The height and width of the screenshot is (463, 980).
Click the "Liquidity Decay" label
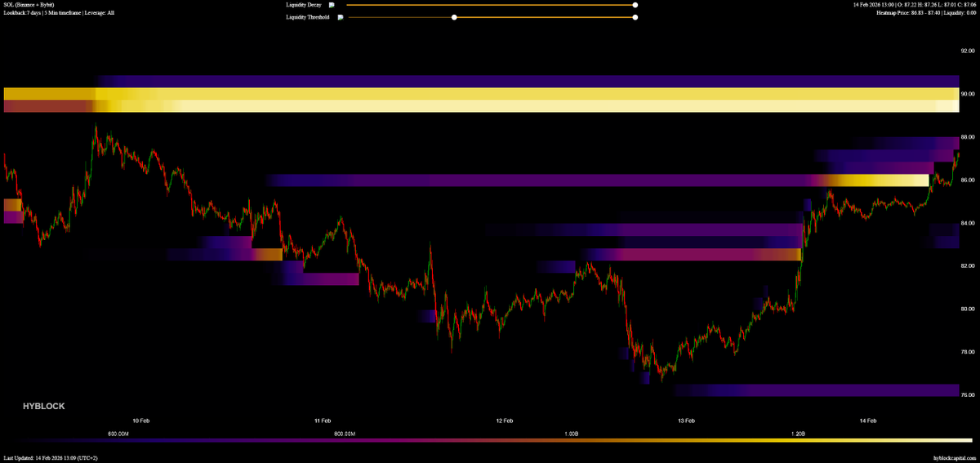304,5
